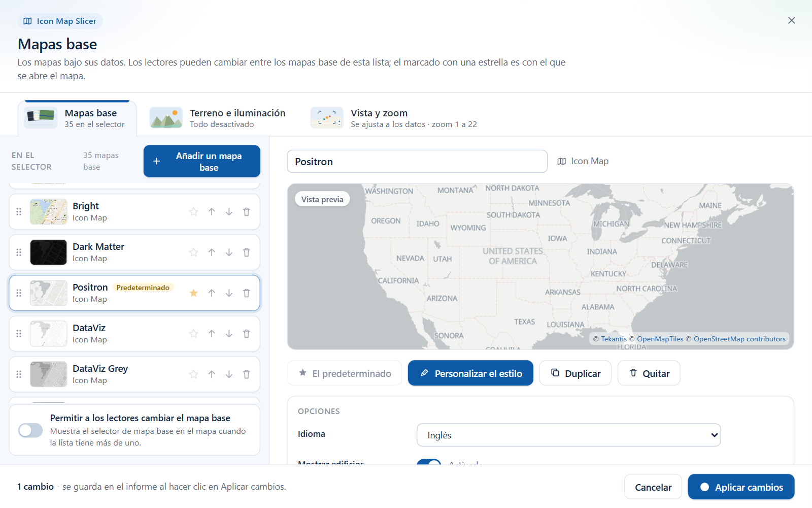Delete the Dark Matter basemap
The height and width of the screenshot is (508, 812).
246,252
